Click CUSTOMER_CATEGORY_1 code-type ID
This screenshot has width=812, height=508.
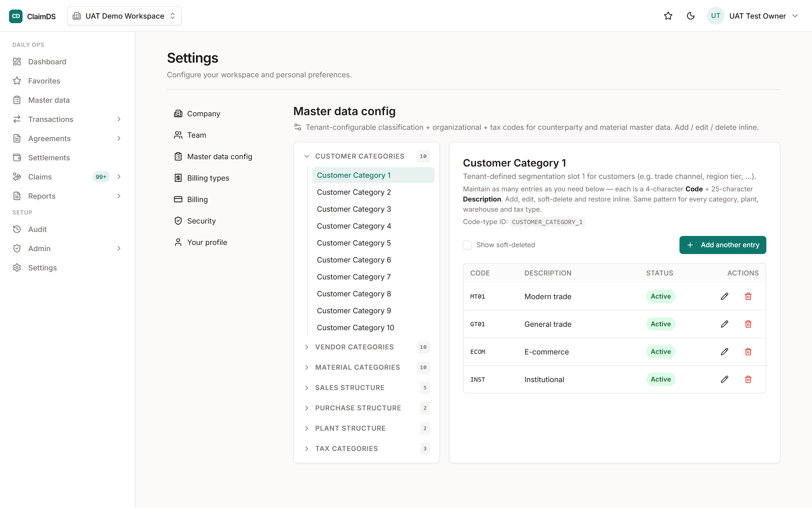(x=547, y=222)
